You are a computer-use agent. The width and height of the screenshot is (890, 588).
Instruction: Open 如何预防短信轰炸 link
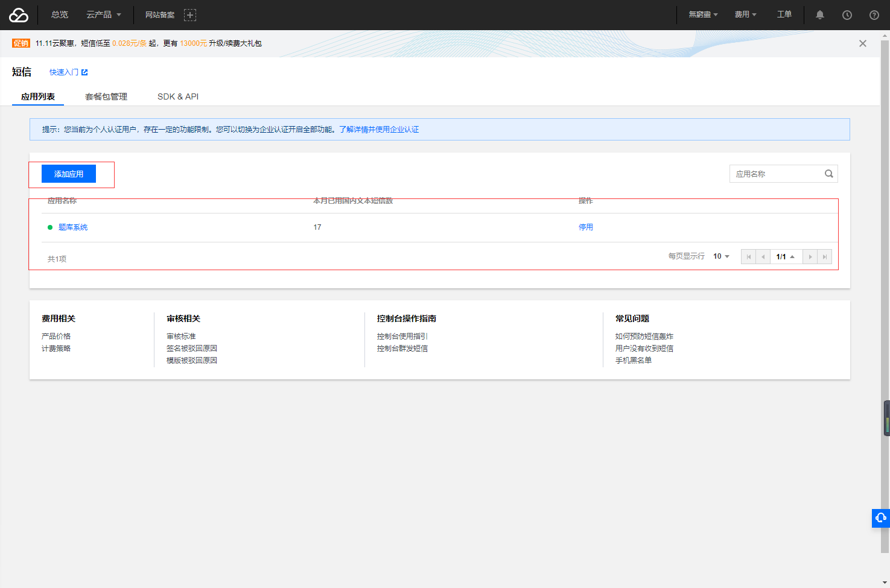644,337
